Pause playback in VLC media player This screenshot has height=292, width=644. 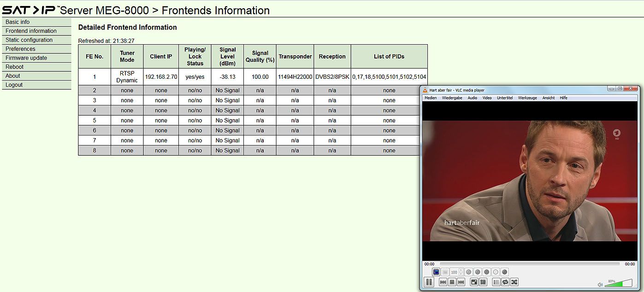[429, 282]
